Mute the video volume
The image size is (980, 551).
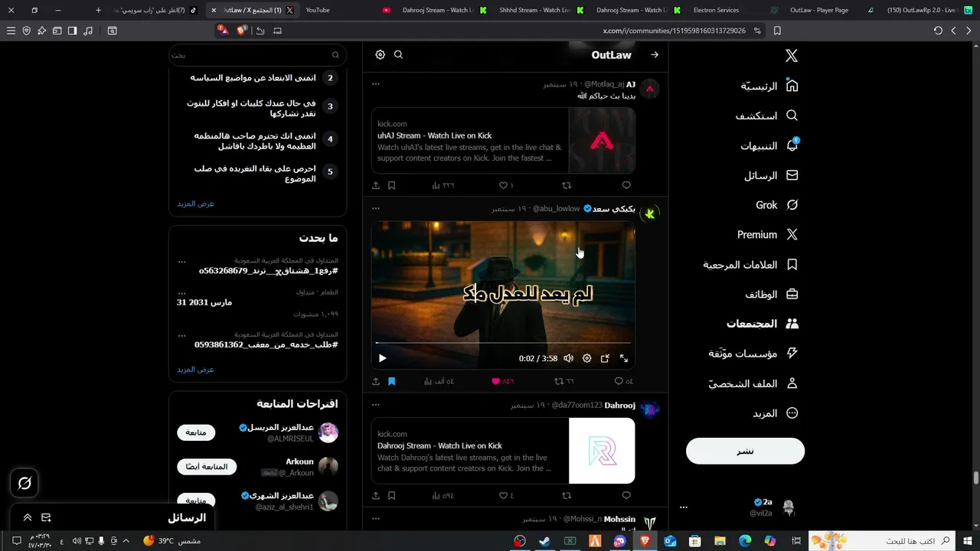569,358
